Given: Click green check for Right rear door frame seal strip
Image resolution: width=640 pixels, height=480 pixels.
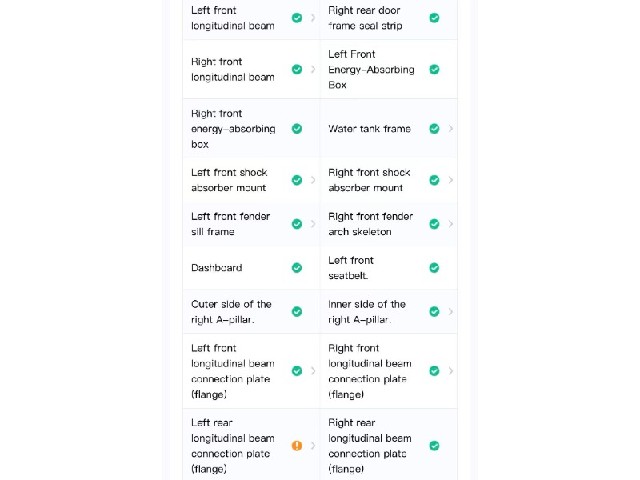Looking at the screenshot, I should point(434,18).
